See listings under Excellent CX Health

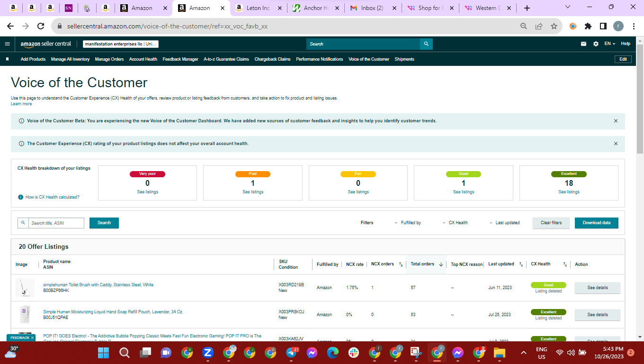[x=569, y=192]
